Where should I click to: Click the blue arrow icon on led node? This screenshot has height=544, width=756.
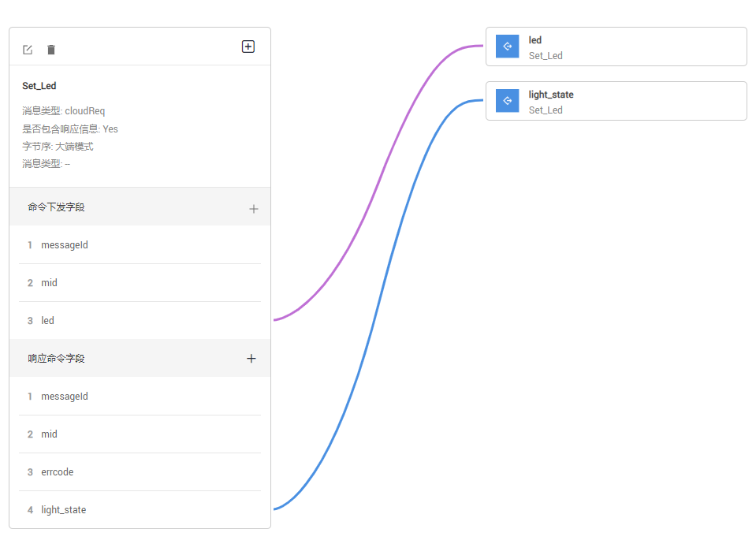click(508, 47)
